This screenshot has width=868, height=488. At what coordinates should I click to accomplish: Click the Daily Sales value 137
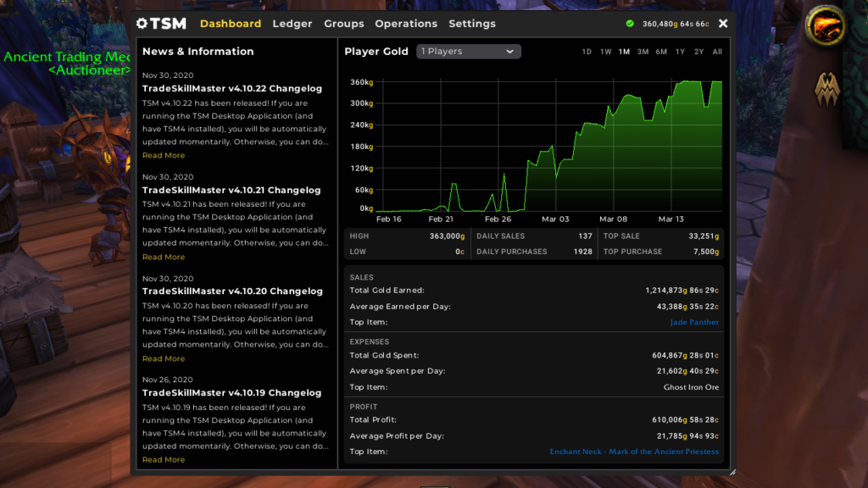585,236
